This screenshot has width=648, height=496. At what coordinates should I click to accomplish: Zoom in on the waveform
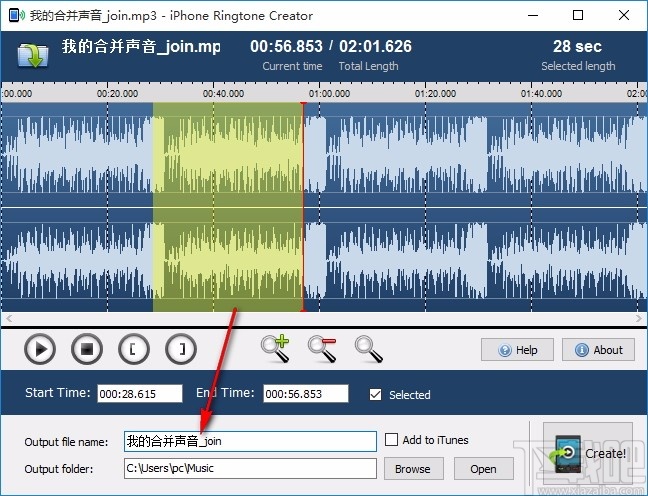[x=275, y=349]
